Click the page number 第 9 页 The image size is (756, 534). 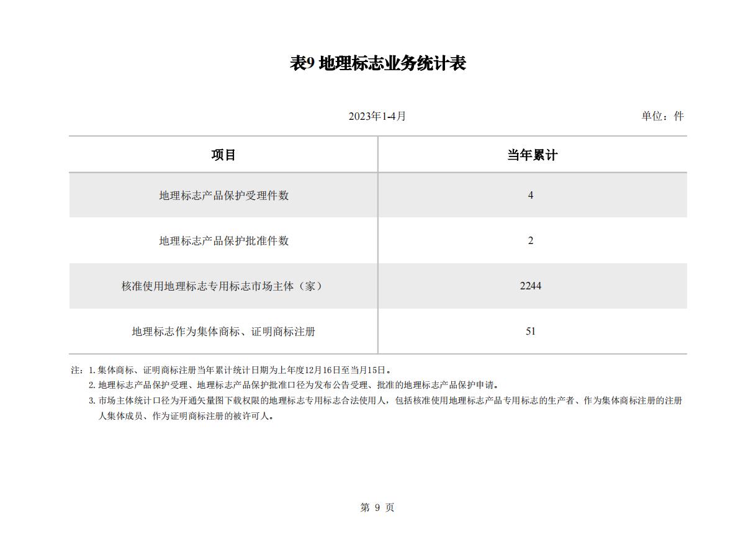point(377,508)
